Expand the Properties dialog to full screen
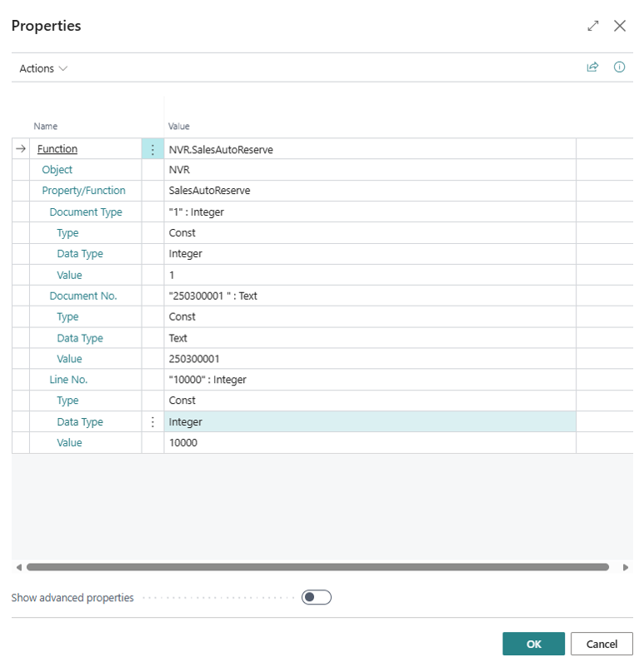Viewport: 644px width, 667px height. point(593,26)
